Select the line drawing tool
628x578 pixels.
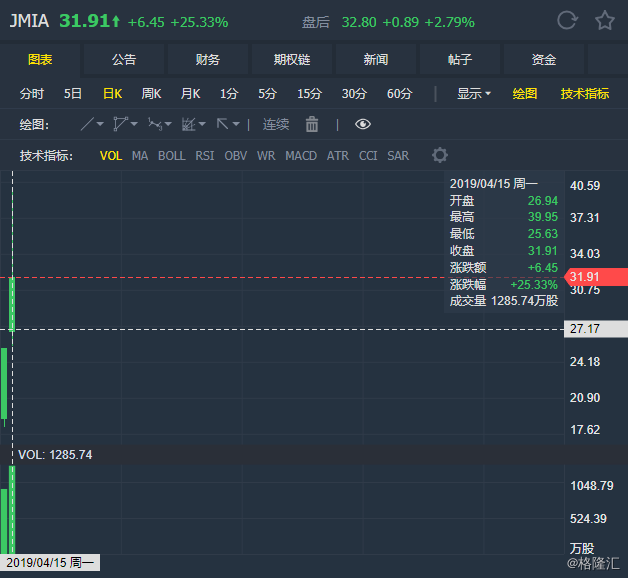tap(87, 124)
